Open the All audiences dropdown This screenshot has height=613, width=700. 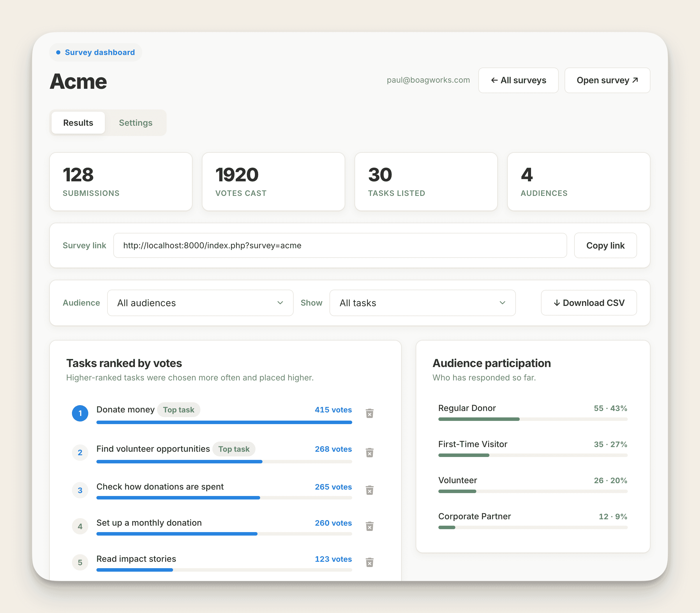200,303
